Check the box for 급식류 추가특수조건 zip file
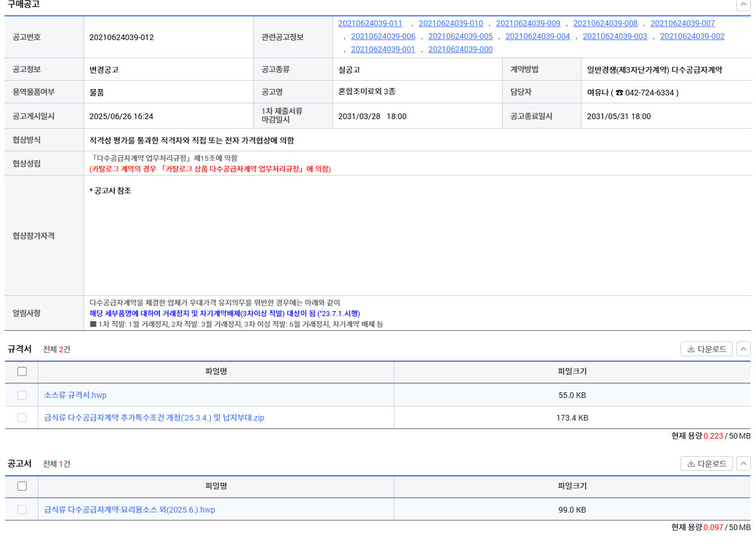The image size is (756, 560). 22,418
